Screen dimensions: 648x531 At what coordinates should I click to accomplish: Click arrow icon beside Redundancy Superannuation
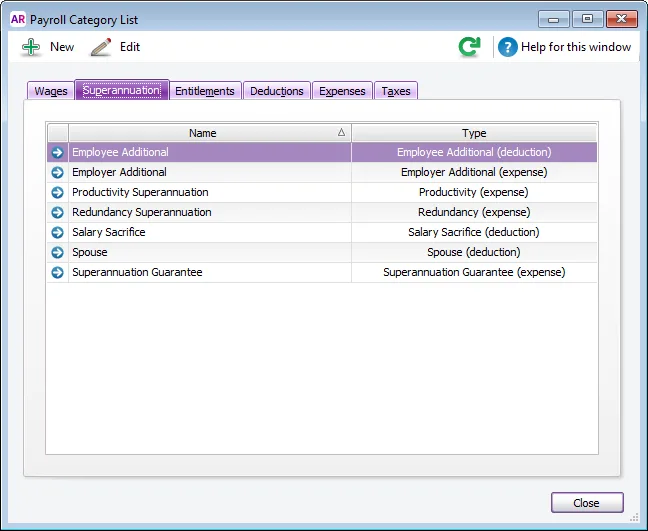click(57, 212)
